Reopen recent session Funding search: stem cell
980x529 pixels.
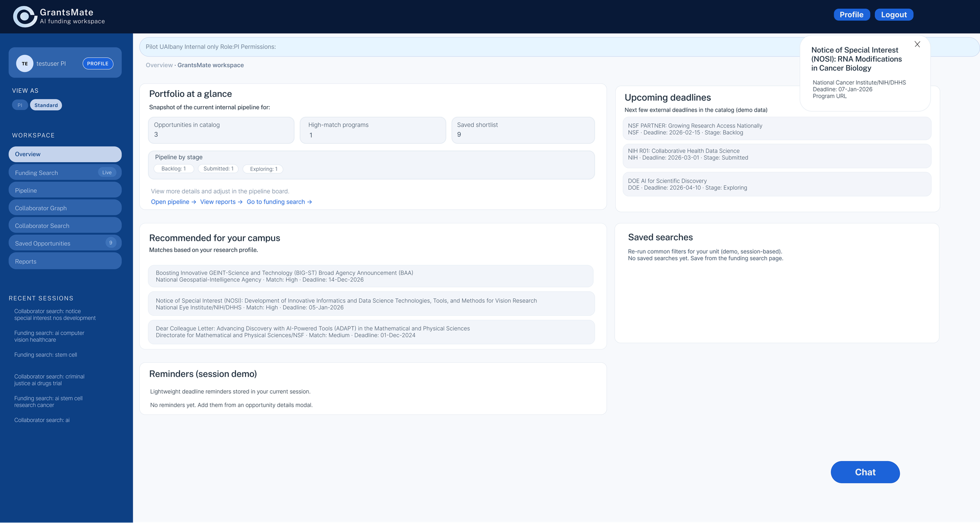45,355
